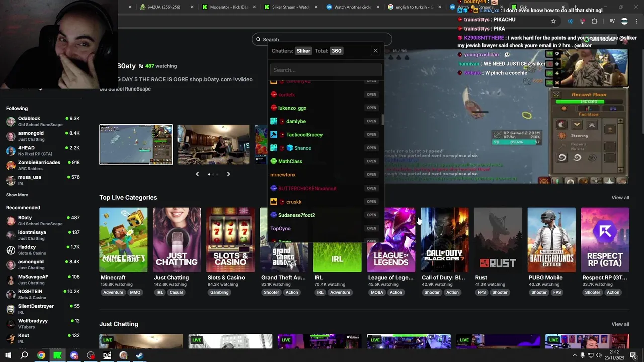Open musa_usa in the Following list
This screenshot has height=362, width=644.
[x=43, y=180]
